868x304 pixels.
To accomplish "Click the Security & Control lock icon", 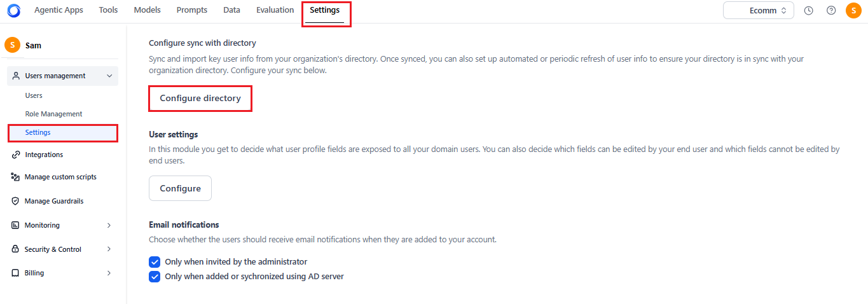I will [x=16, y=249].
